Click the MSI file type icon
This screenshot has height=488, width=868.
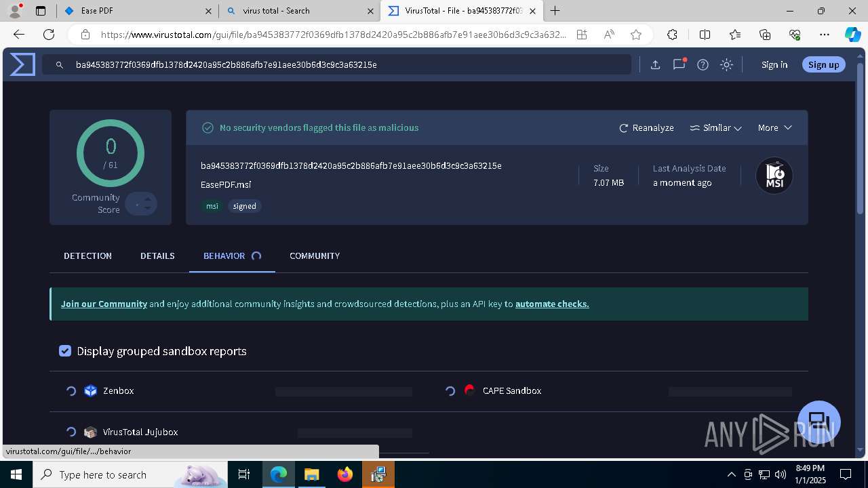click(x=774, y=176)
